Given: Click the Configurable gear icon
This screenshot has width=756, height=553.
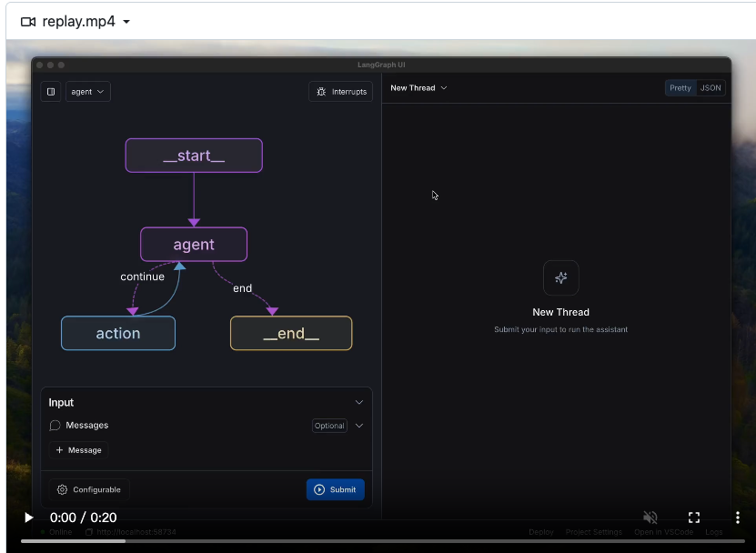Looking at the screenshot, I should pyautogui.click(x=63, y=489).
